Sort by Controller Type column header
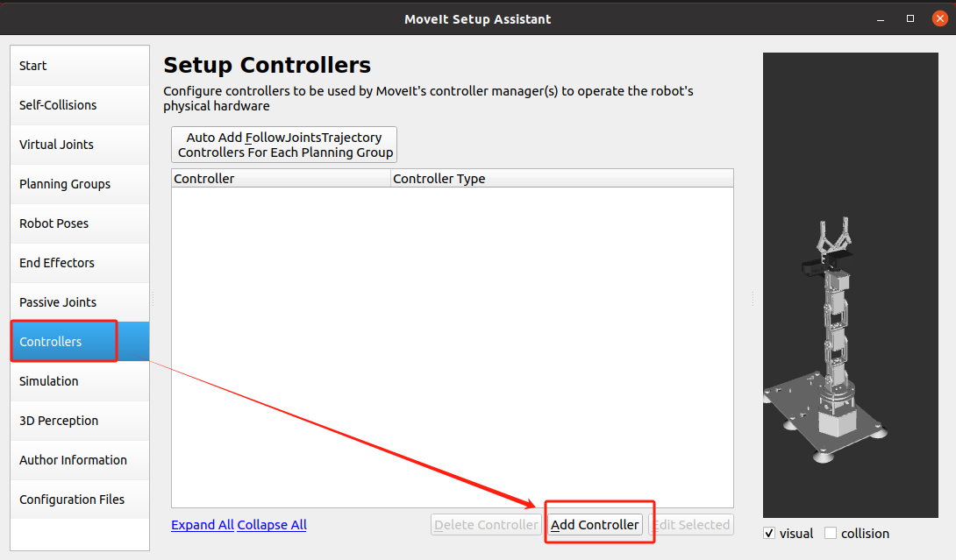 (x=561, y=179)
